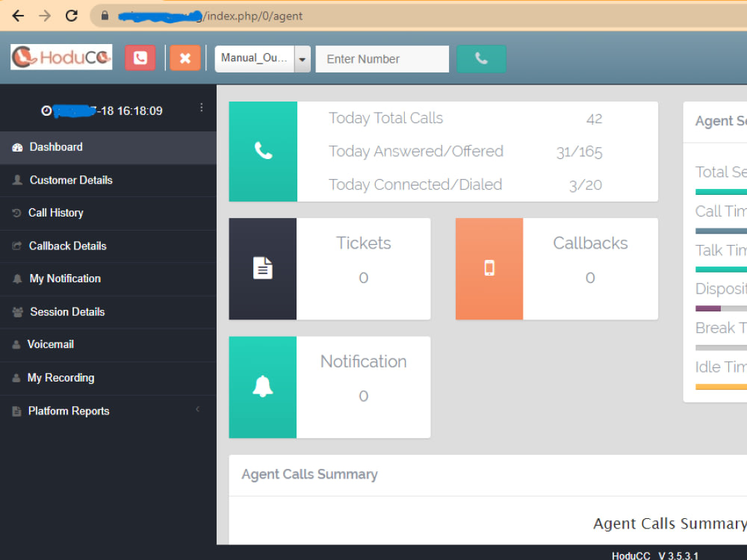Image resolution: width=747 pixels, height=560 pixels.
Task: Click the HoduCC logo
Action: point(61,57)
